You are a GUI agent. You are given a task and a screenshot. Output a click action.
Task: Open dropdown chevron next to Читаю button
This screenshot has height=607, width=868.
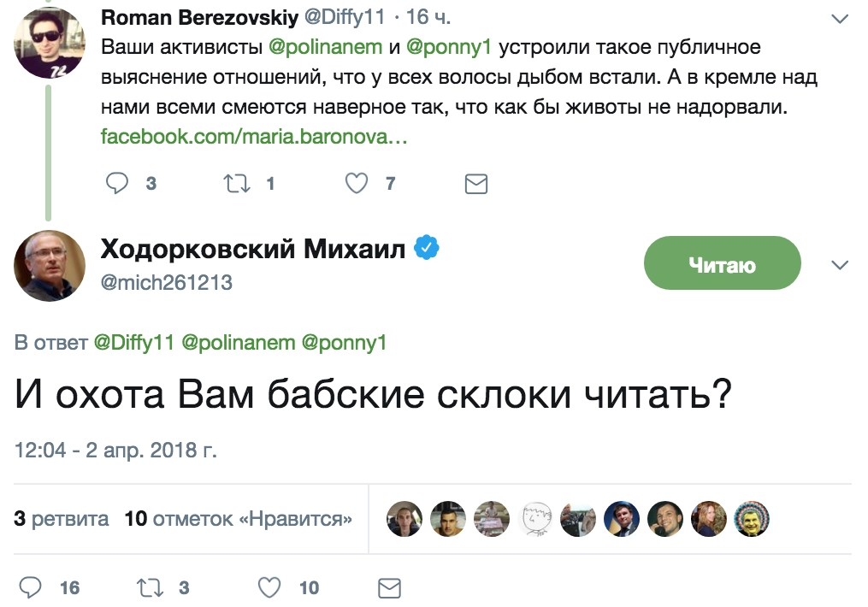840,265
